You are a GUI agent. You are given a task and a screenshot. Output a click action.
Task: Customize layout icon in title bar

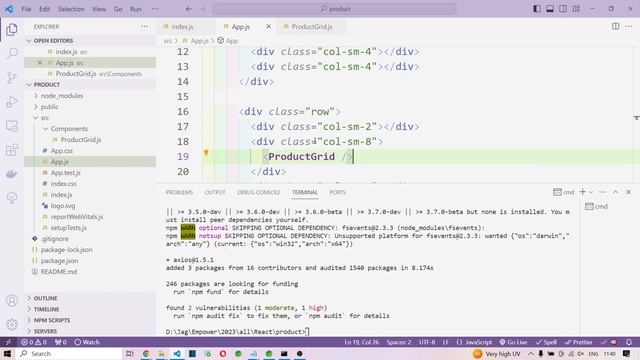[x=576, y=9]
